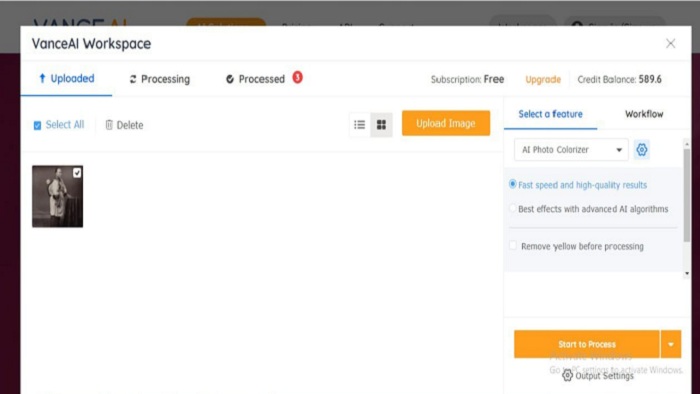Viewport: 700px width, 394px height.
Task: Uncheck the uploaded photo thumbnail checkbox
Action: [x=77, y=173]
